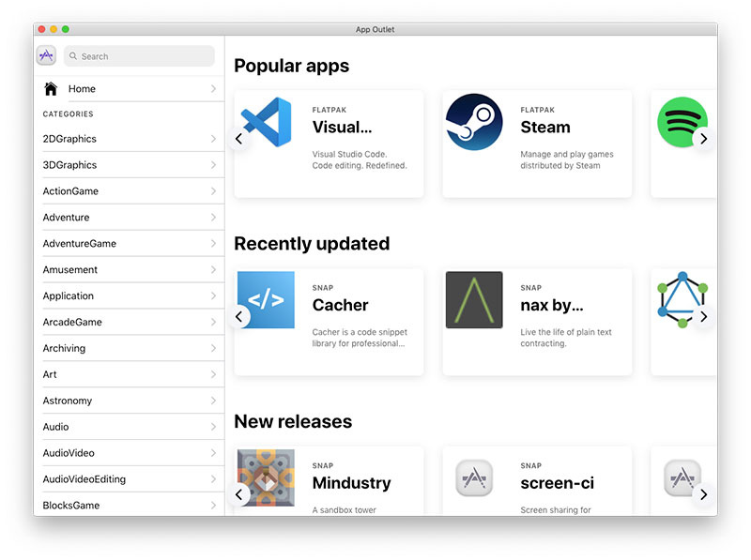Expand the AudioVideoEditing category chevron
The height and width of the screenshot is (560, 751).
213,479
